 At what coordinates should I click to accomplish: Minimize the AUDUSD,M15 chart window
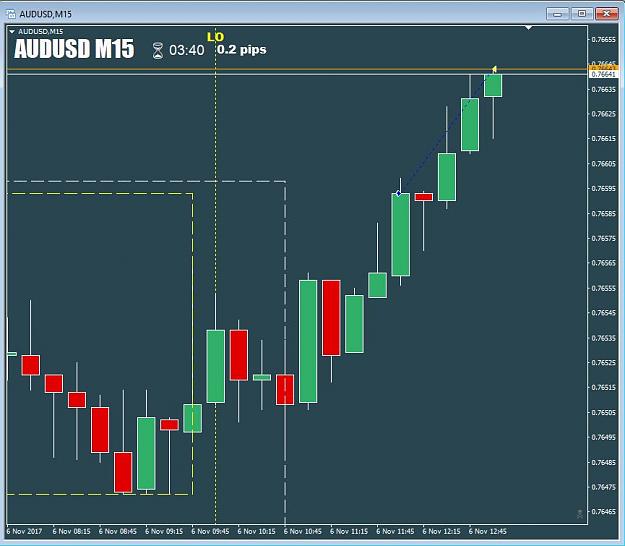pos(558,14)
